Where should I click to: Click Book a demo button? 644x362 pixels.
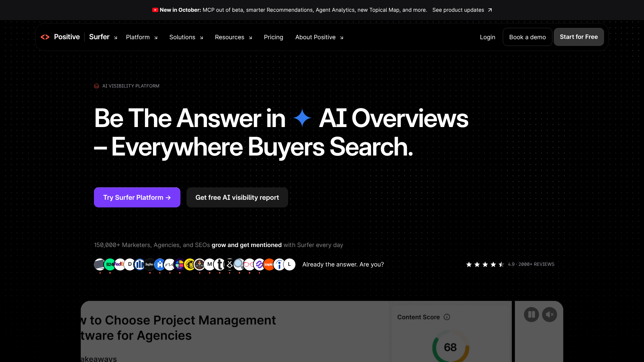527,37
